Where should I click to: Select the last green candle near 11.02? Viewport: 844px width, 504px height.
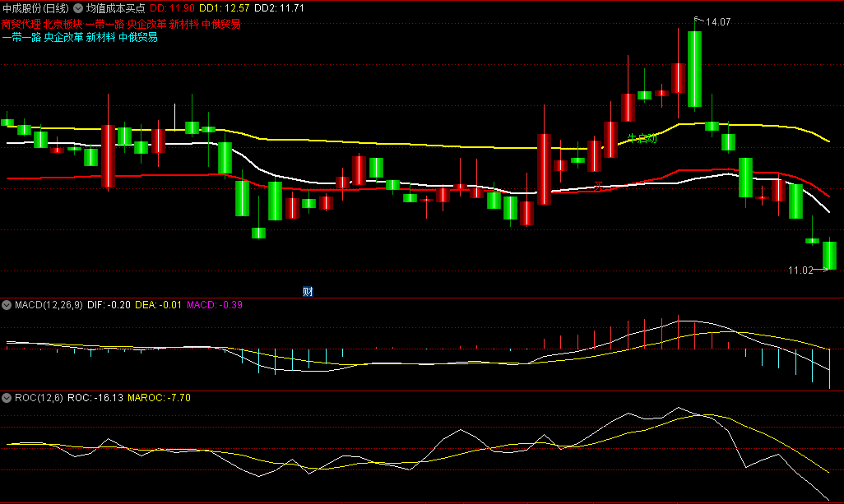point(829,256)
